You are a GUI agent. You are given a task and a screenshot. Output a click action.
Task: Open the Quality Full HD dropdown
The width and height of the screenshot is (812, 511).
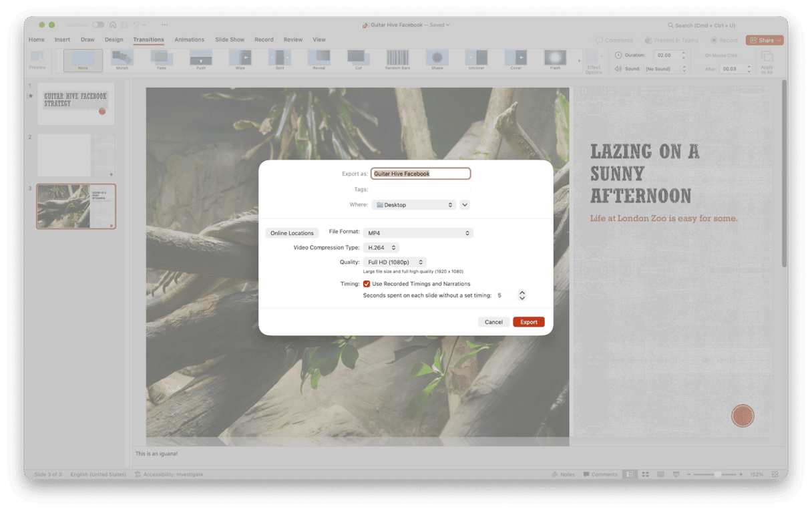click(x=395, y=263)
